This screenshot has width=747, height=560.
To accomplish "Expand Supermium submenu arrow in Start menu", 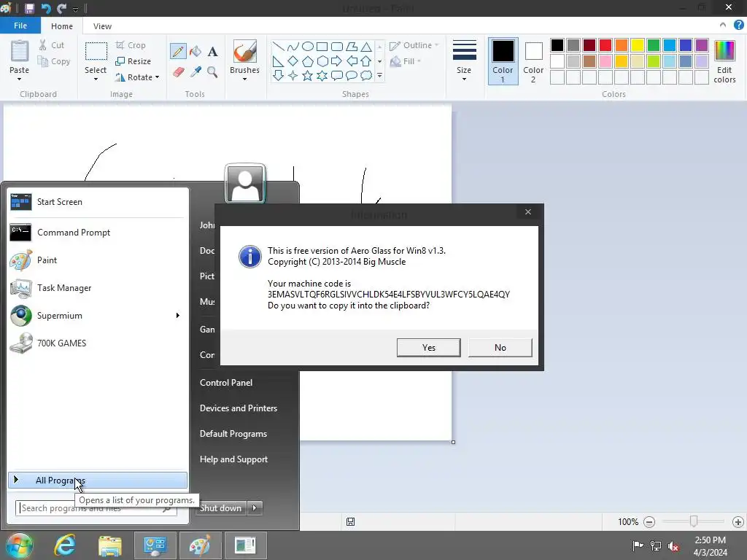I will point(178,315).
